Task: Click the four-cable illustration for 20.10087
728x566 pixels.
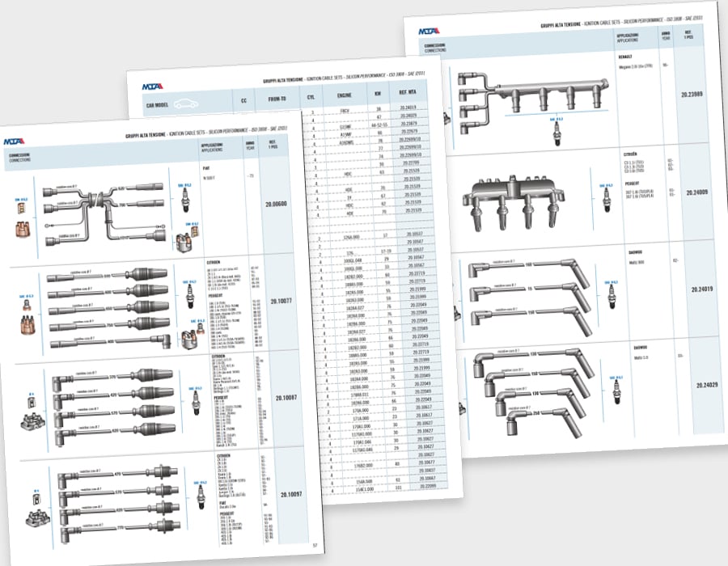Action: (114, 408)
